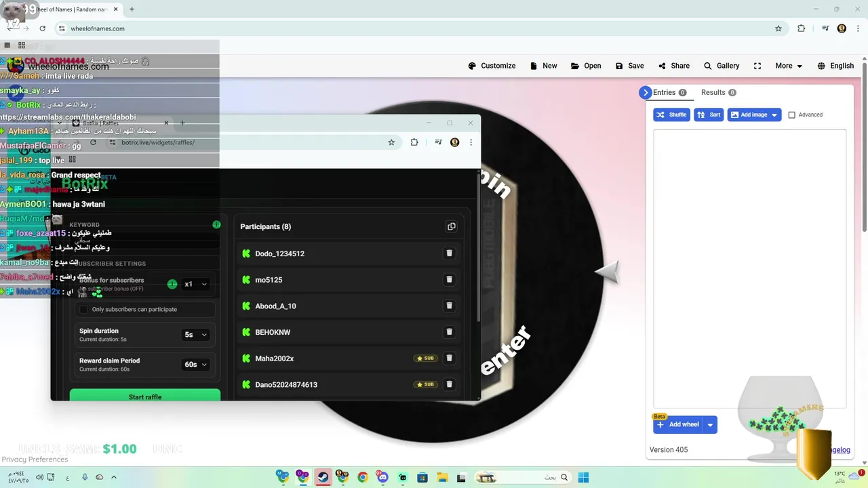Expand the Add wheel dropdown arrow
The width and height of the screenshot is (868, 488).
(710, 425)
